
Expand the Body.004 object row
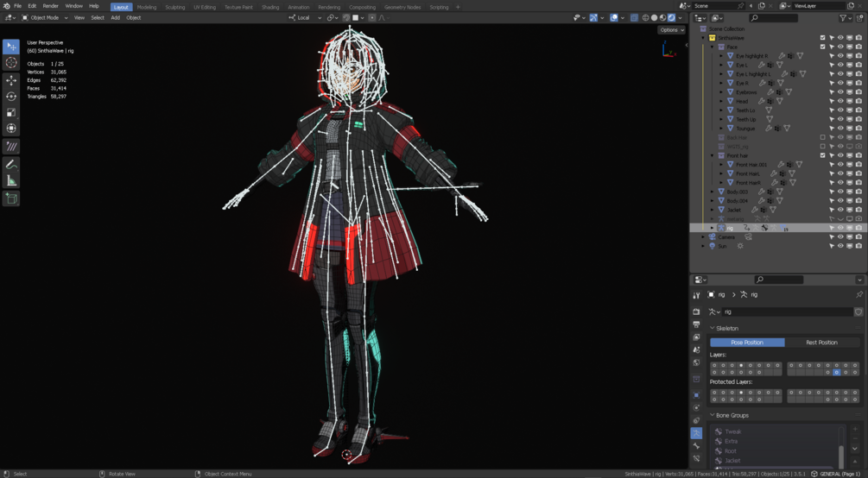713,201
